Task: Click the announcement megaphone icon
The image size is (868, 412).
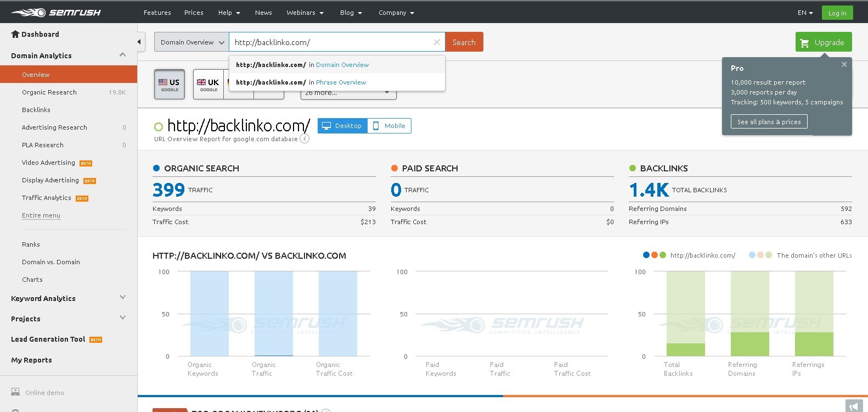Action: [x=854, y=406]
